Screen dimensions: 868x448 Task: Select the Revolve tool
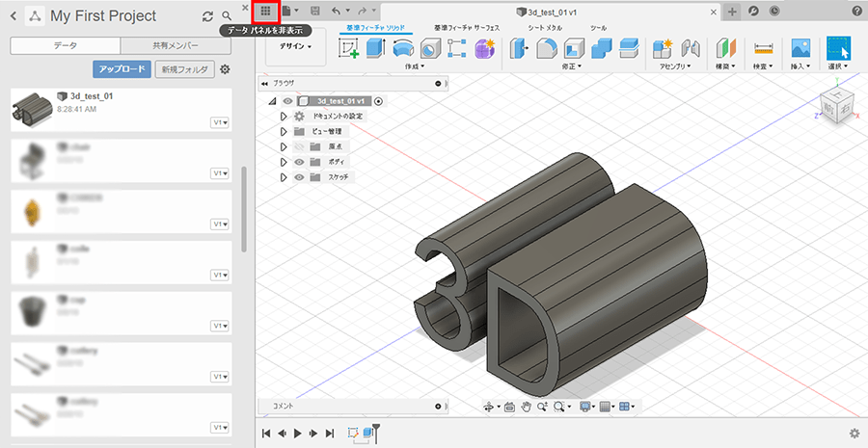click(x=402, y=48)
